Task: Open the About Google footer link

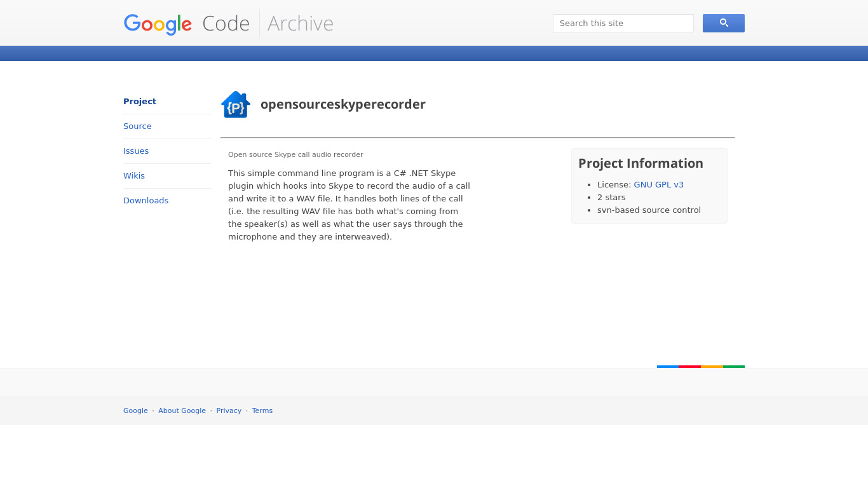Action: tap(182, 411)
